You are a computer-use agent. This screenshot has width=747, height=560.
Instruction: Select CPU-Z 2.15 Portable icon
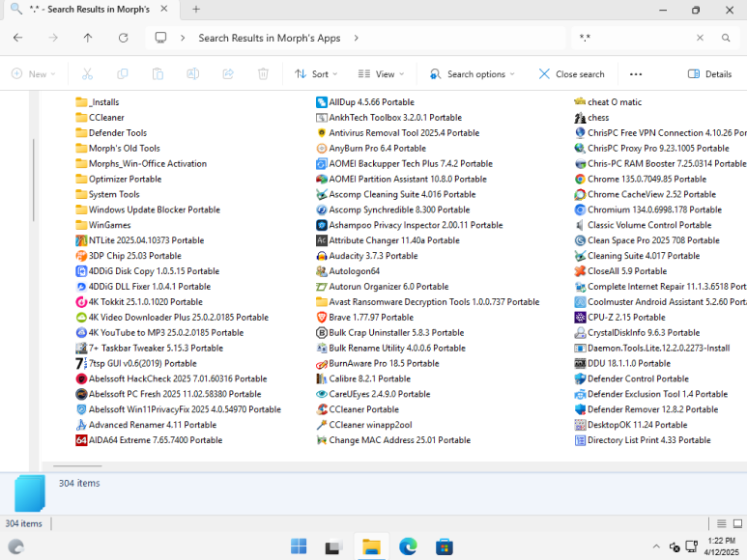point(580,318)
